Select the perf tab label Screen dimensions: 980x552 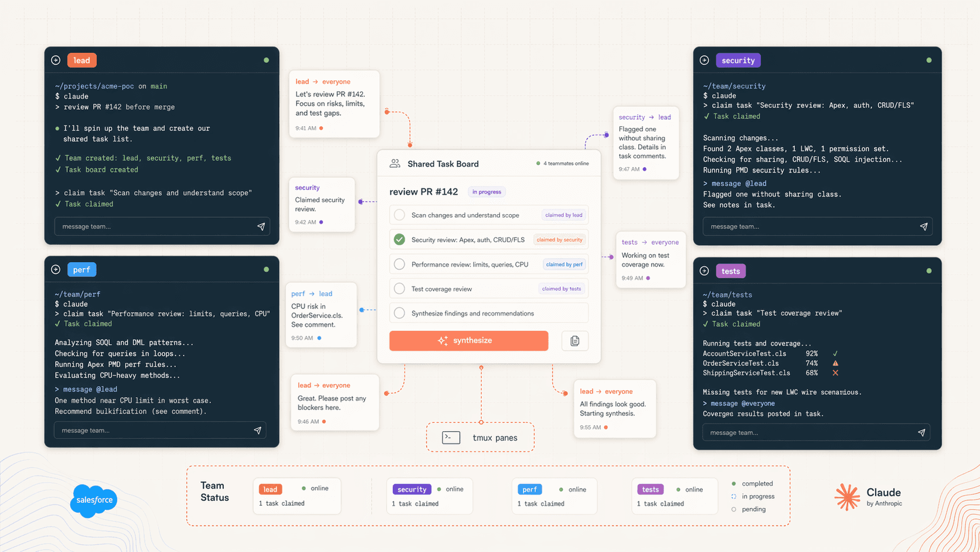(81, 270)
